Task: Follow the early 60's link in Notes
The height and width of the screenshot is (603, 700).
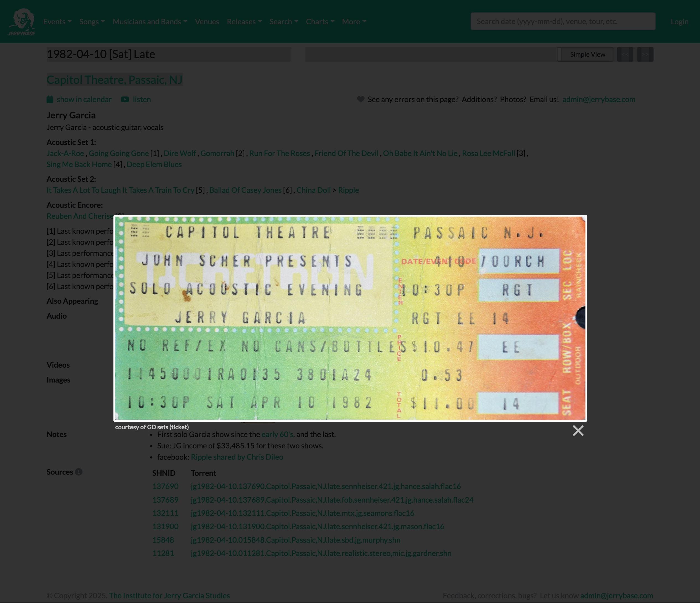Action: tap(277, 435)
